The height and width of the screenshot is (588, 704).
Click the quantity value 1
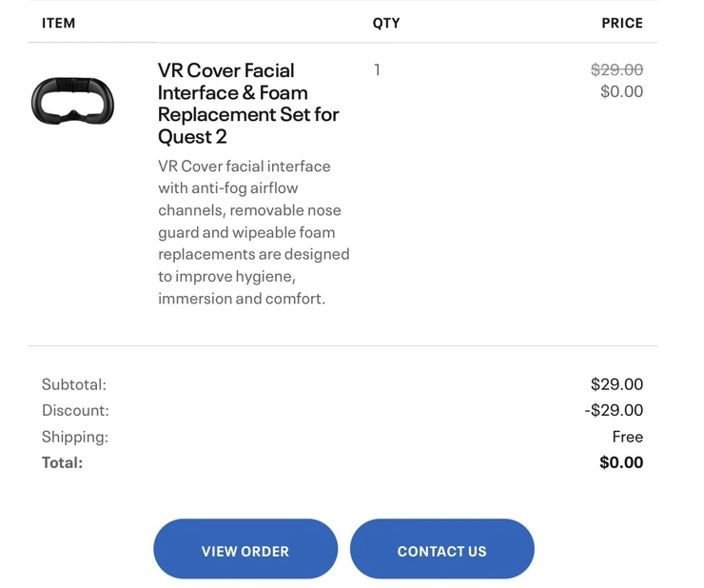click(378, 69)
